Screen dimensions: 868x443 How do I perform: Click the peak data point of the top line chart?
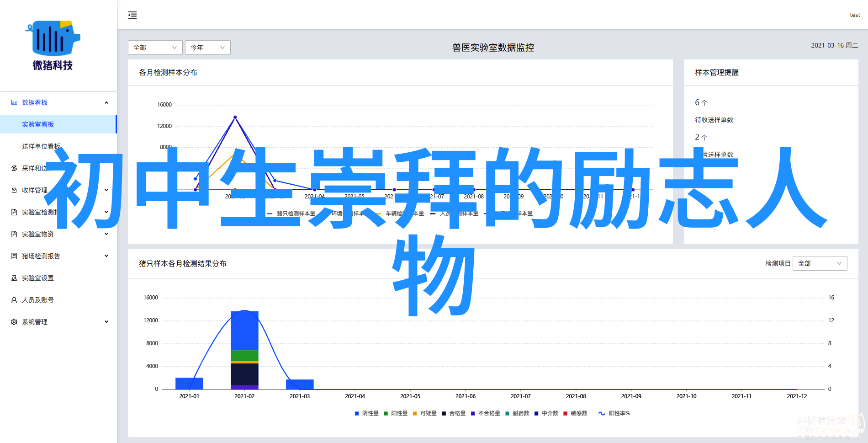point(235,117)
